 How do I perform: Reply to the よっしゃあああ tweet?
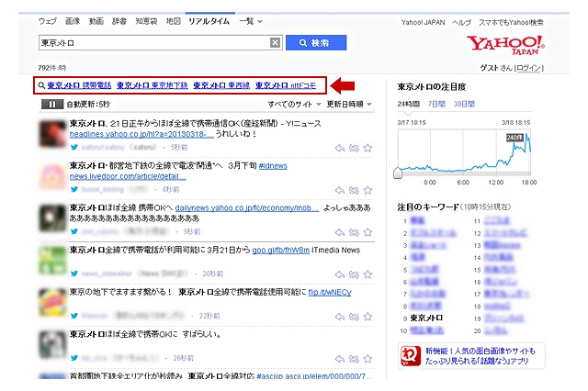click(x=340, y=232)
